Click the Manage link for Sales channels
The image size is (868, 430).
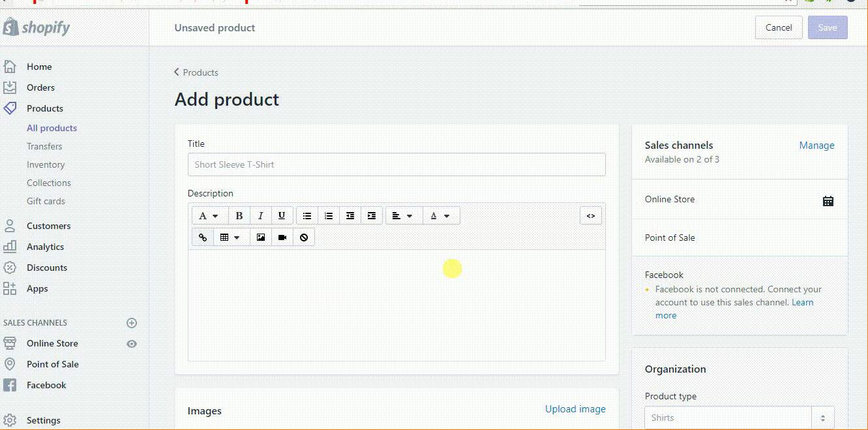tap(816, 145)
